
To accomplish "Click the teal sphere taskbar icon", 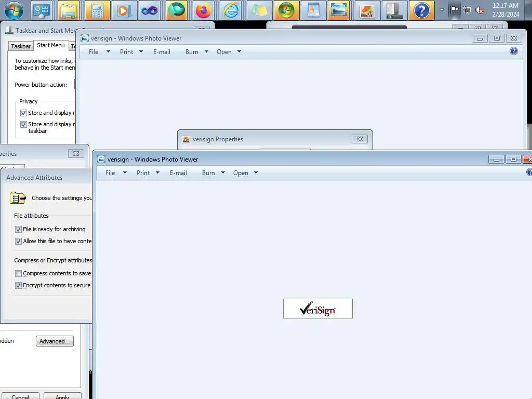I will tap(177, 10).
